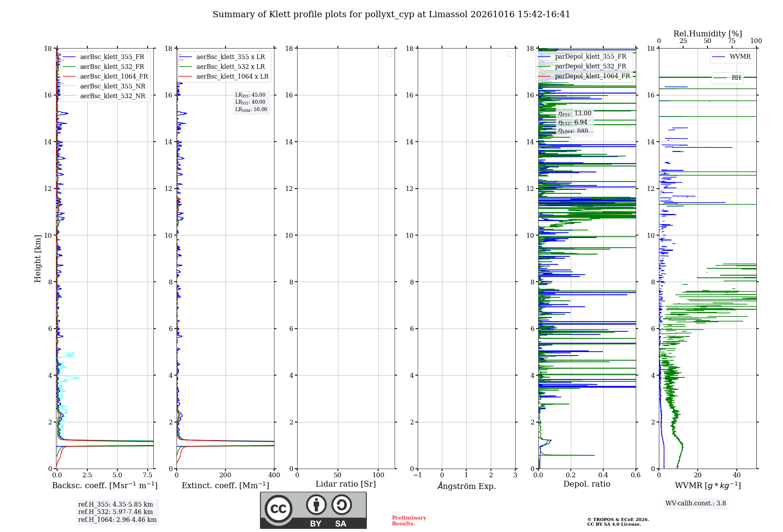Click the empty legend box in Lidar ratio plot

(389, 54)
